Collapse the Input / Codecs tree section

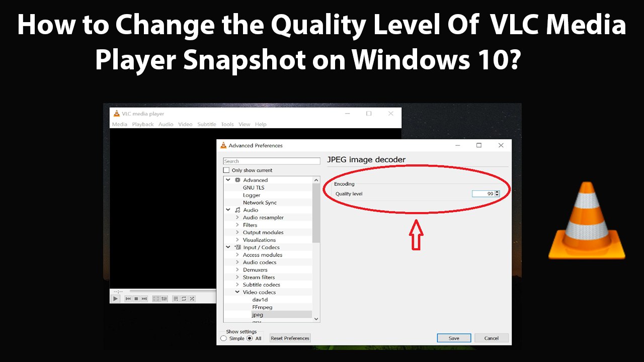tap(228, 247)
